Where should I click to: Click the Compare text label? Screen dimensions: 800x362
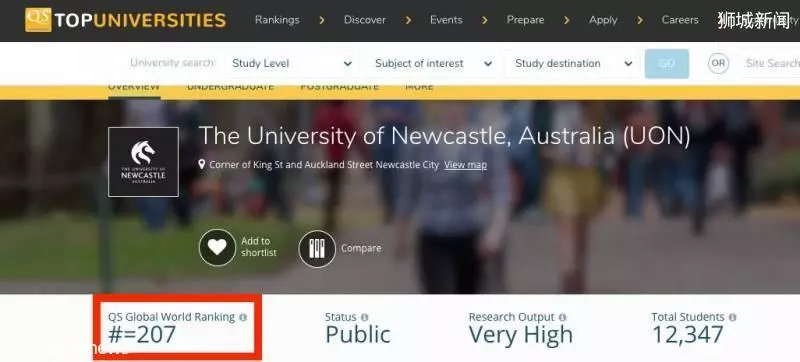(x=361, y=248)
